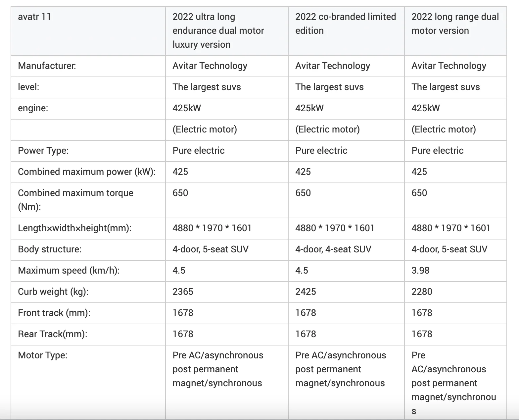The height and width of the screenshot is (420, 519).
Task: Select the "Combined maximum torque (Nm):" label
Action: [x=75, y=200]
